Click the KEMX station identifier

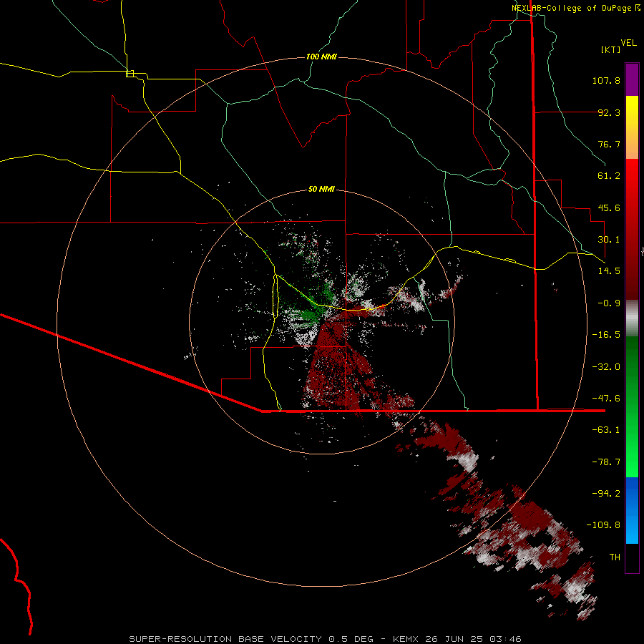(x=406, y=639)
